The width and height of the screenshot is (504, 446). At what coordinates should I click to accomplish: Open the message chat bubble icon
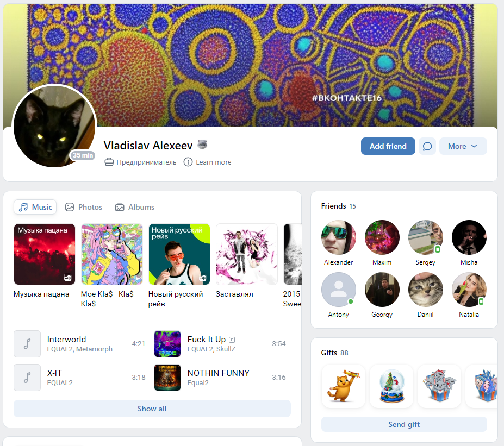427,147
